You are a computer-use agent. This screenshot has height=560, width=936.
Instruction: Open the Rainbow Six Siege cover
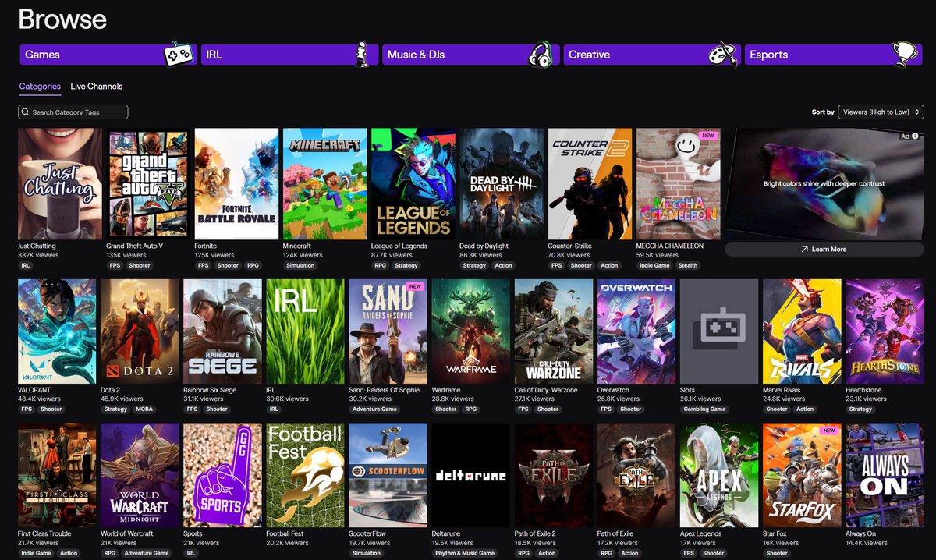[222, 331]
